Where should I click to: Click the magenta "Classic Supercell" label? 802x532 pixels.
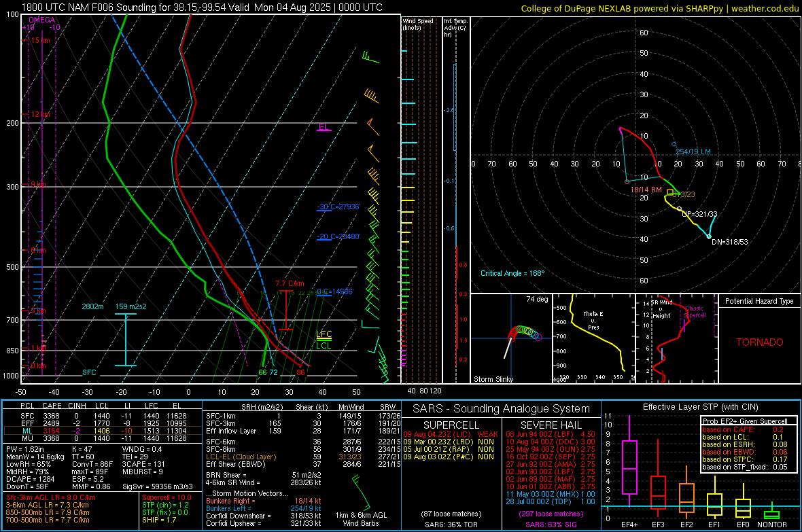pos(695,312)
